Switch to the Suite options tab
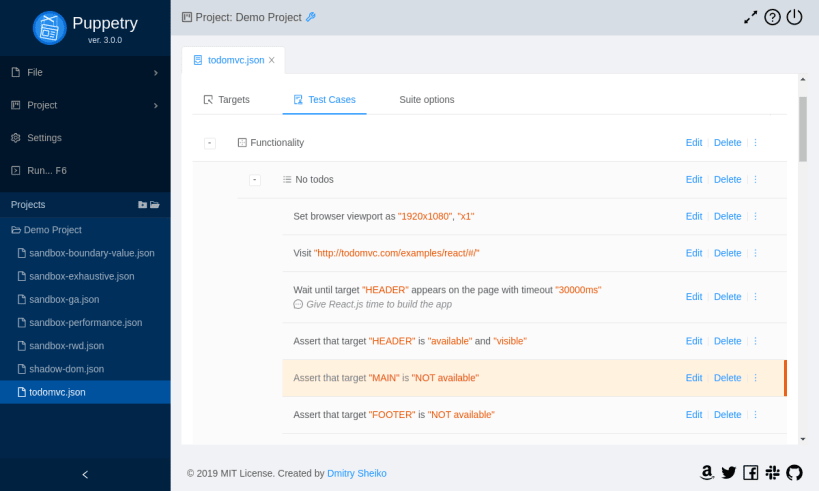The image size is (819, 491). coord(426,100)
